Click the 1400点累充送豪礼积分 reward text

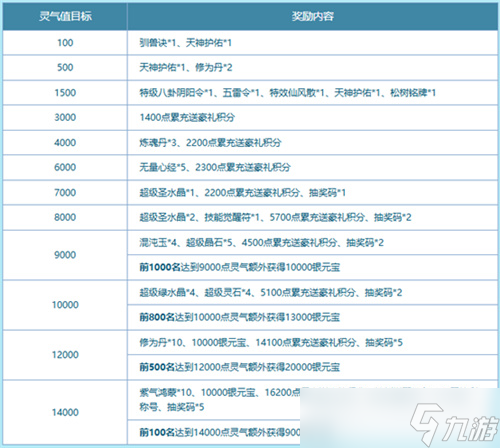point(187,117)
